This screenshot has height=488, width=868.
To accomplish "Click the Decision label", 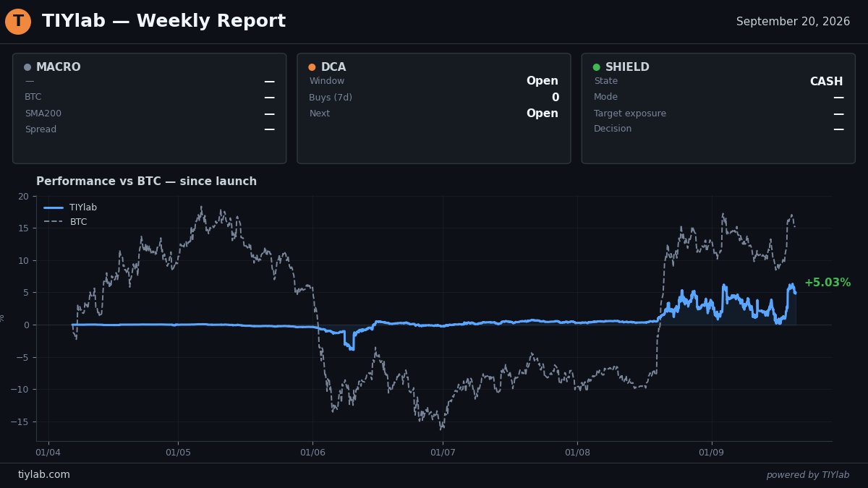I will tap(613, 129).
